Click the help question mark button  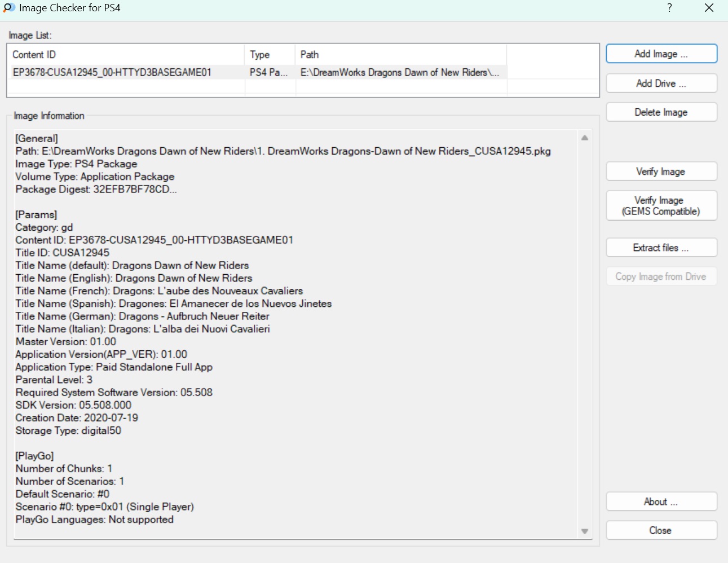[669, 8]
